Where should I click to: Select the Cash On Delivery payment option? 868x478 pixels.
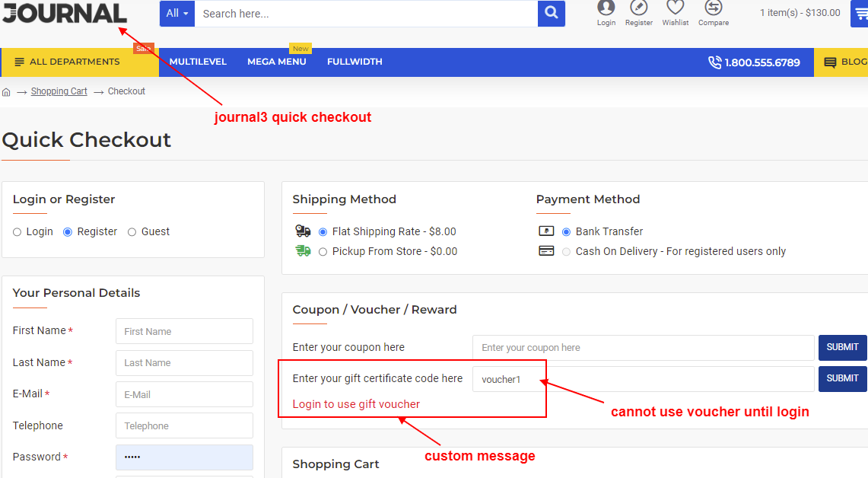tap(565, 250)
